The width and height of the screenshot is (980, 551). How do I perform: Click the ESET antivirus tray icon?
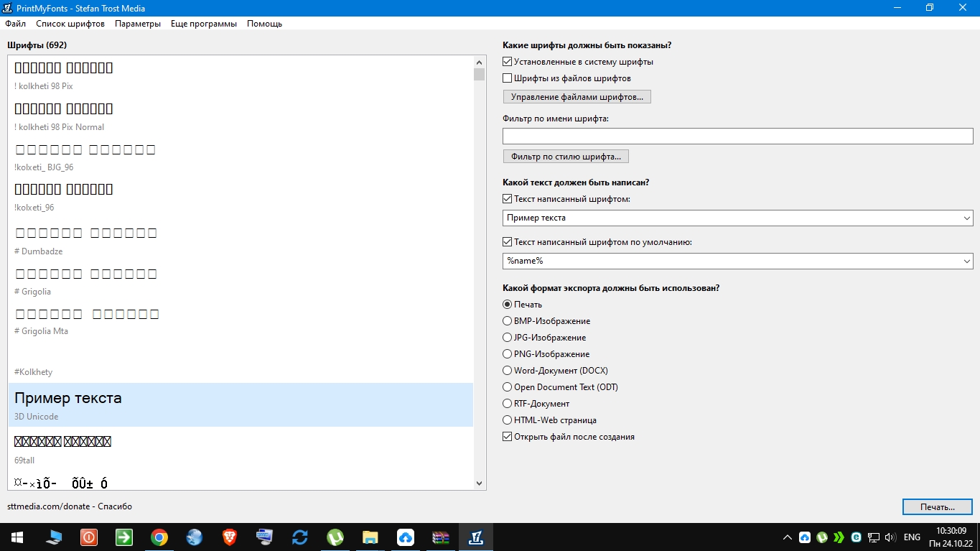coord(856,537)
